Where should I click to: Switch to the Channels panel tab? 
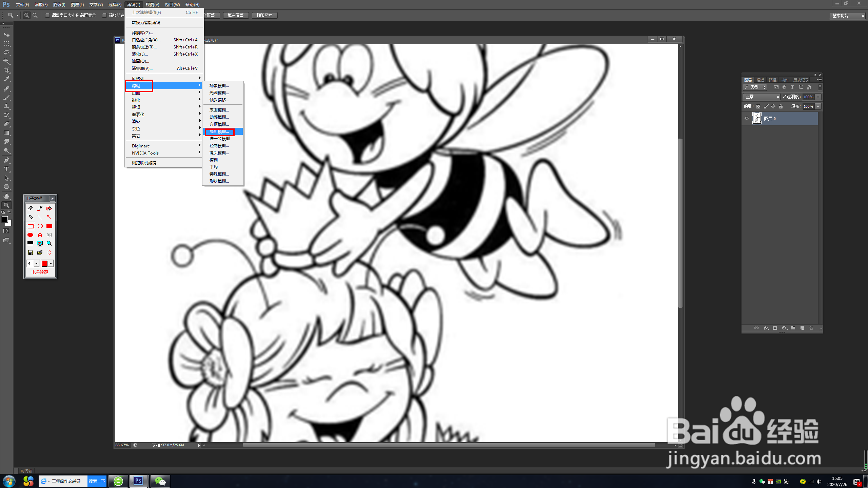[x=760, y=80]
